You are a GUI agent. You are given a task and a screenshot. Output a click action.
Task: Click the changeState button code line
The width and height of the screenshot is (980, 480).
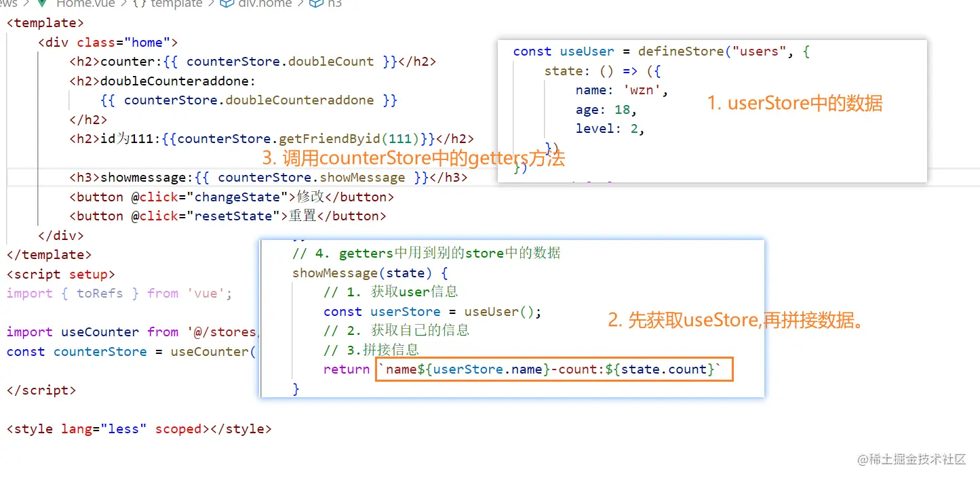pyautogui.click(x=231, y=197)
